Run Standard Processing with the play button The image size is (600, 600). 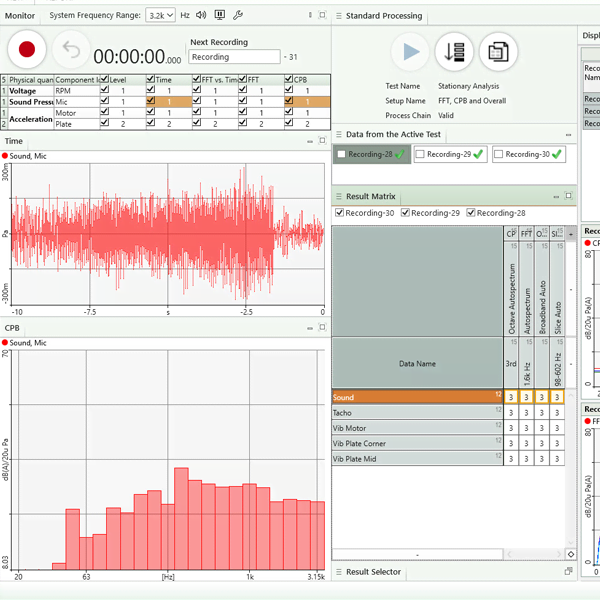coord(410,51)
